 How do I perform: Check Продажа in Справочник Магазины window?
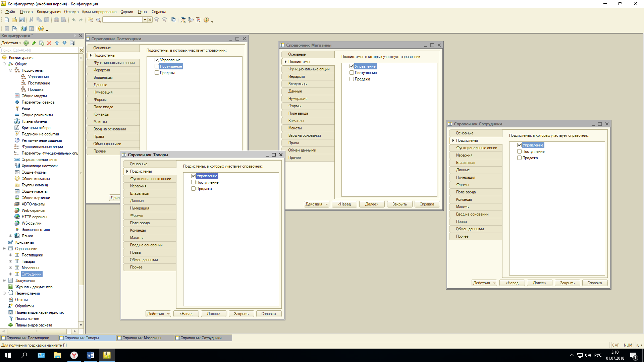pyautogui.click(x=352, y=79)
